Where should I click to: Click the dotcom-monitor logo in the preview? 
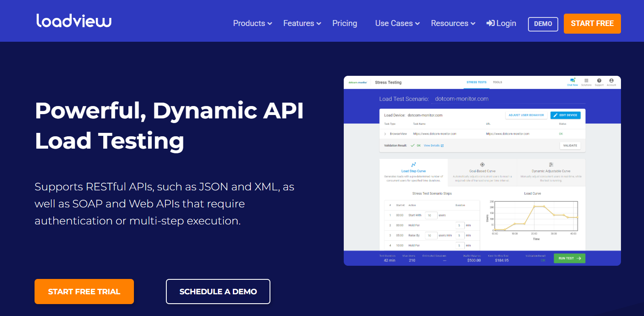[x=357, y=82]
